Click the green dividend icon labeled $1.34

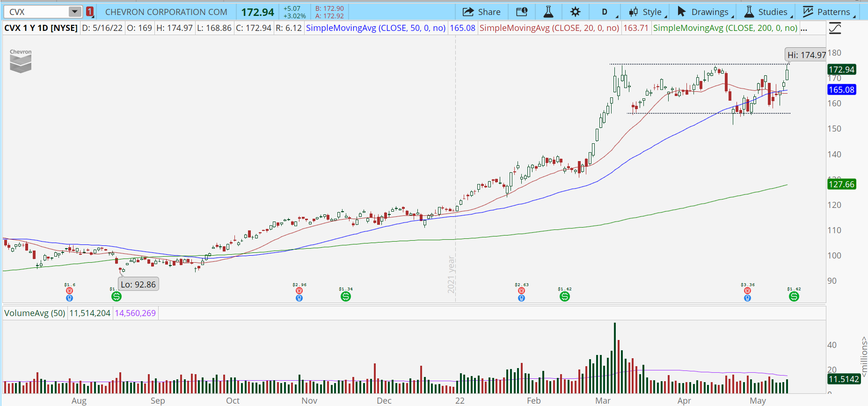(346, 296)
